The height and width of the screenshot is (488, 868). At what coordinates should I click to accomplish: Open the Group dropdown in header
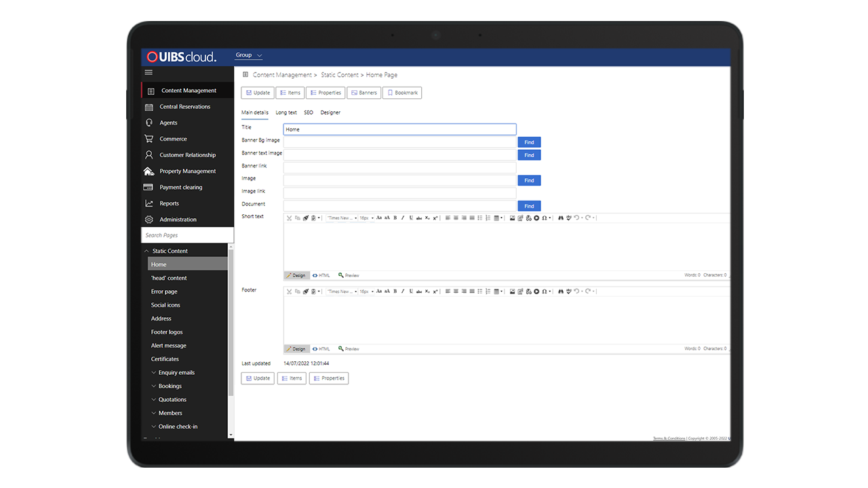point(248,56)
